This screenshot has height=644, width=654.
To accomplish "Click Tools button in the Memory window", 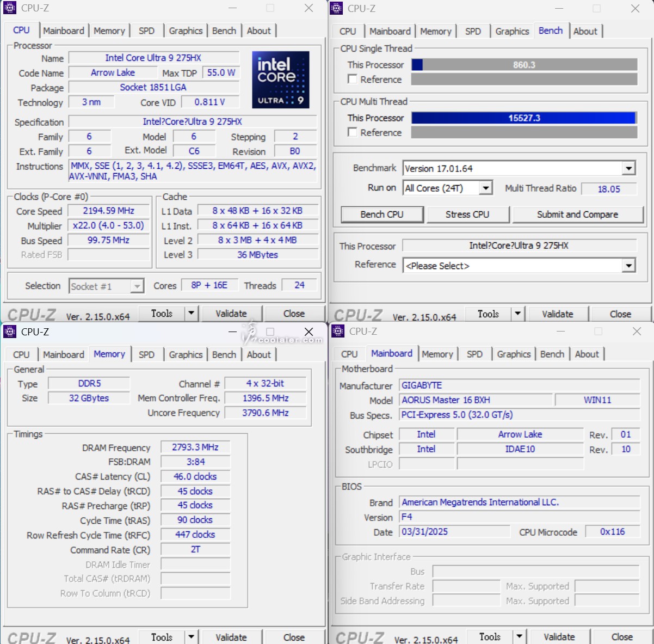I will point(162,637).
